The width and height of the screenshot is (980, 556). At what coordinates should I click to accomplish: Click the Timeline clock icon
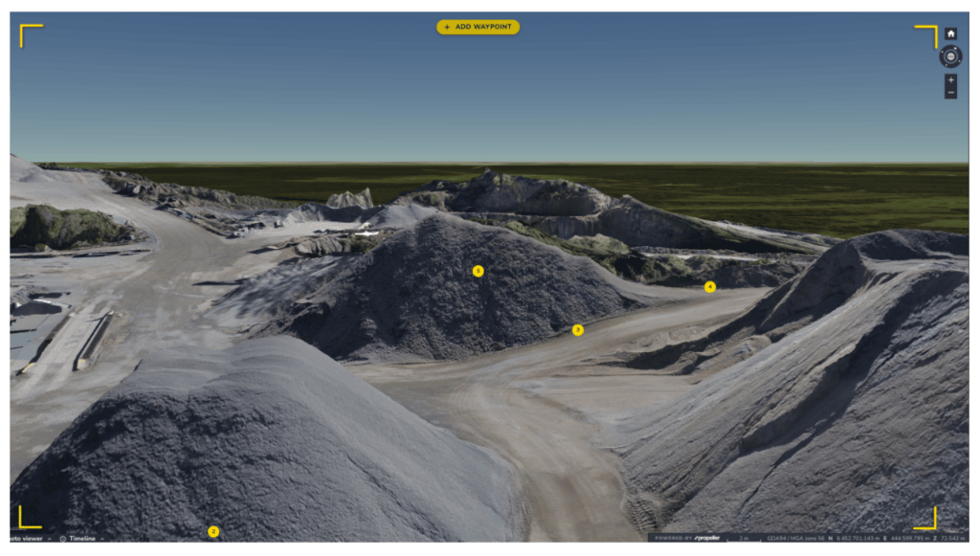click(x=63, y=539)
